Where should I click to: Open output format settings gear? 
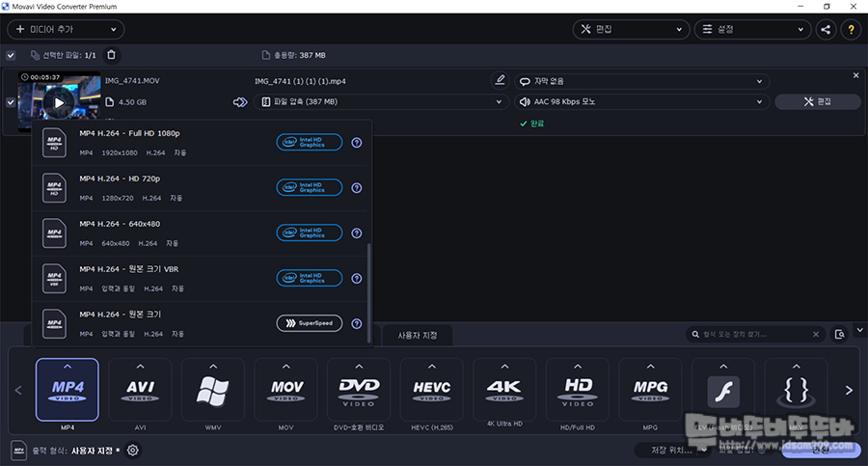point(133,451)
